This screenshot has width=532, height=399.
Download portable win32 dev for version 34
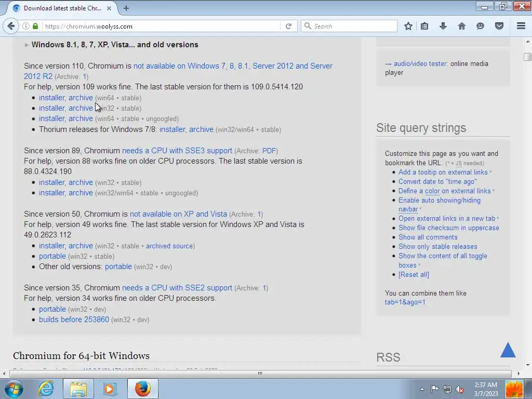click(52, 309)
